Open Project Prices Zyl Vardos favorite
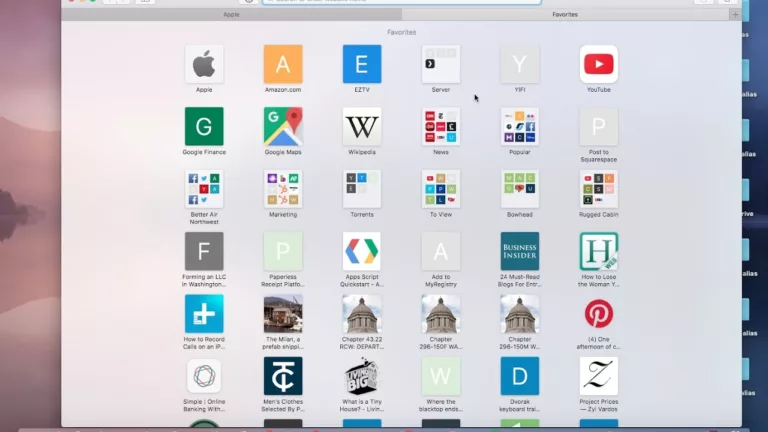The width and height of the screenshot is (768, 432). click(x=599, y=376)
